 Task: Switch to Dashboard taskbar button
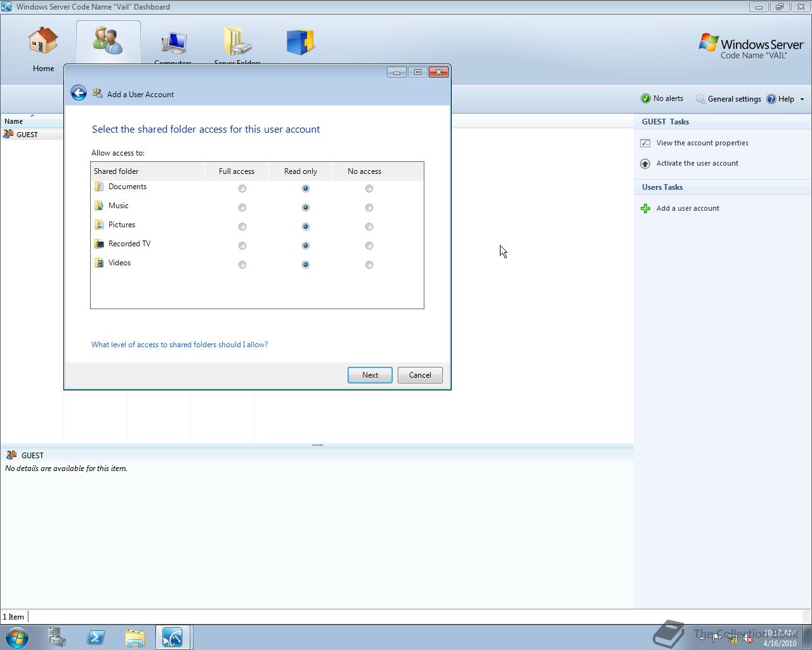coord(173,637)
